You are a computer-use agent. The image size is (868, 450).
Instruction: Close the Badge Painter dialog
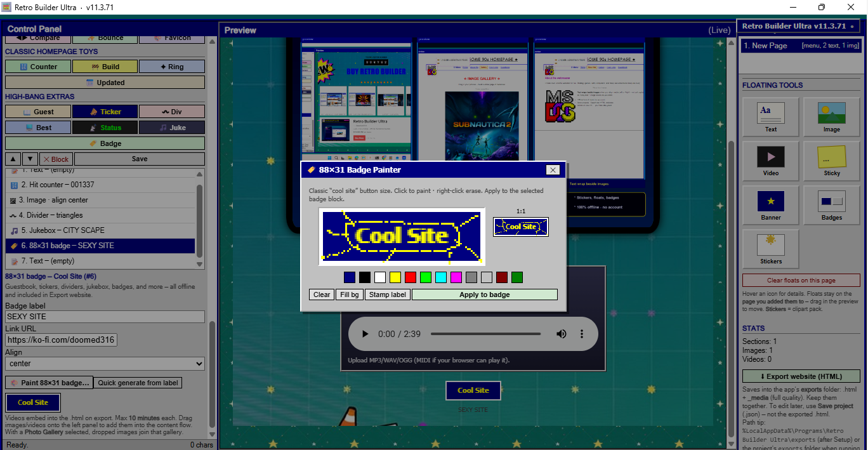click(x=553, y=169)
